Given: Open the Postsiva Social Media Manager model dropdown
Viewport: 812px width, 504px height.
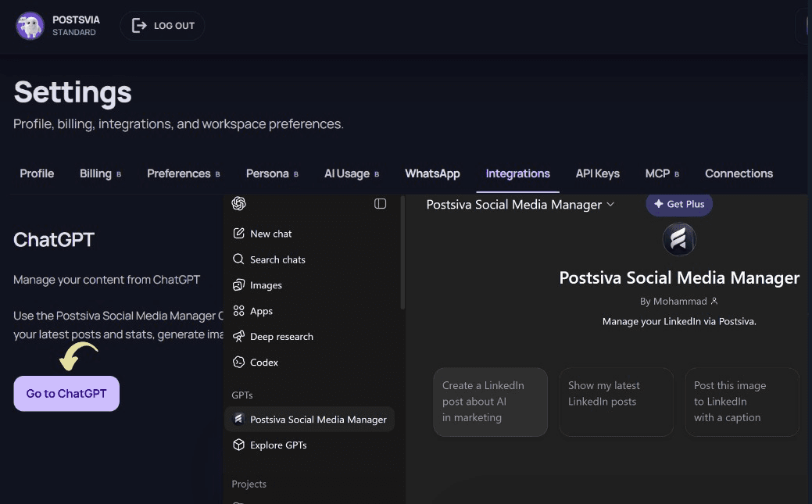Looking at the screenshot, I should [520, 204].
